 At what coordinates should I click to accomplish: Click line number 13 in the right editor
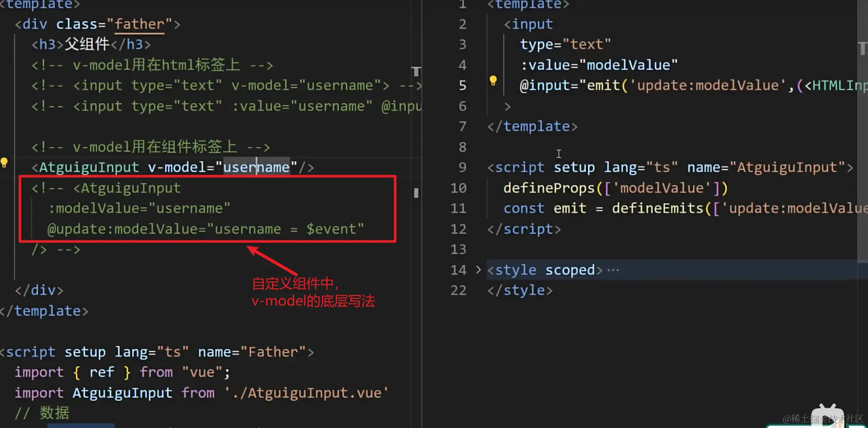tap(458, 249)
